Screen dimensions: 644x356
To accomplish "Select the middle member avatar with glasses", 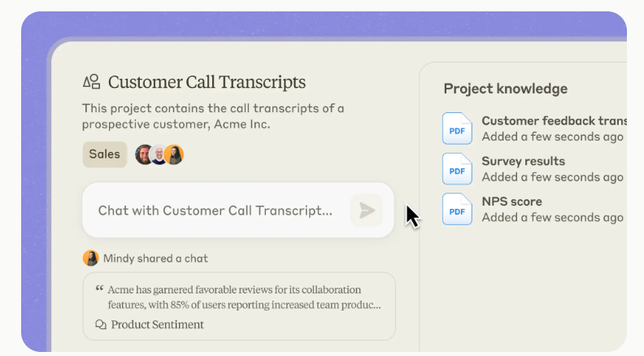I will pyautogui.click(x=159, y=154).
